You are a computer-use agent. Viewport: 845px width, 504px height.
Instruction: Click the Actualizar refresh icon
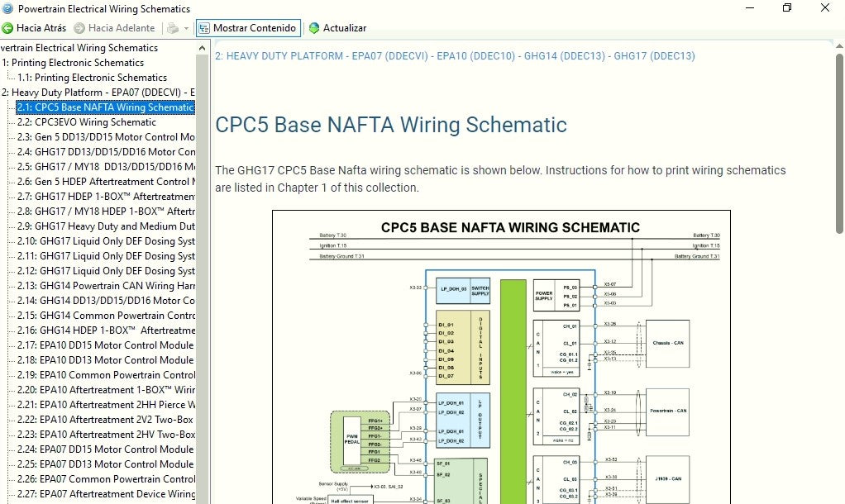coord(314,28)
